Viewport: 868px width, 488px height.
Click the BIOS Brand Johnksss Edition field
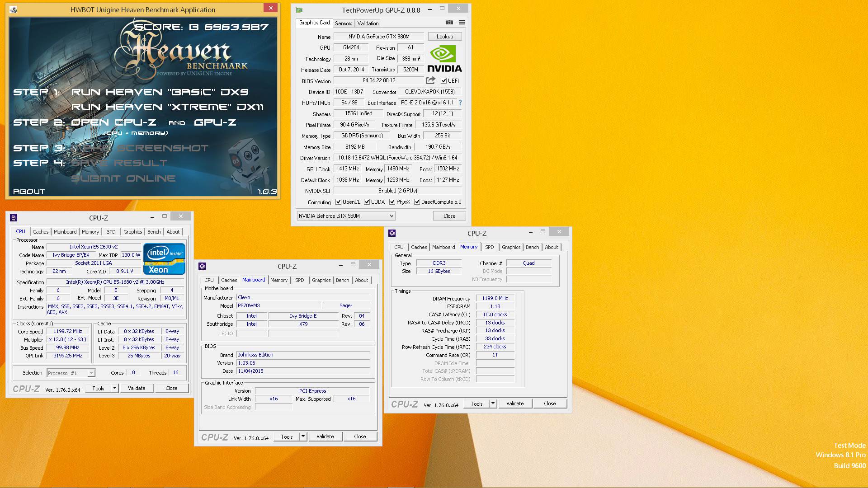(x=303, y=355)
